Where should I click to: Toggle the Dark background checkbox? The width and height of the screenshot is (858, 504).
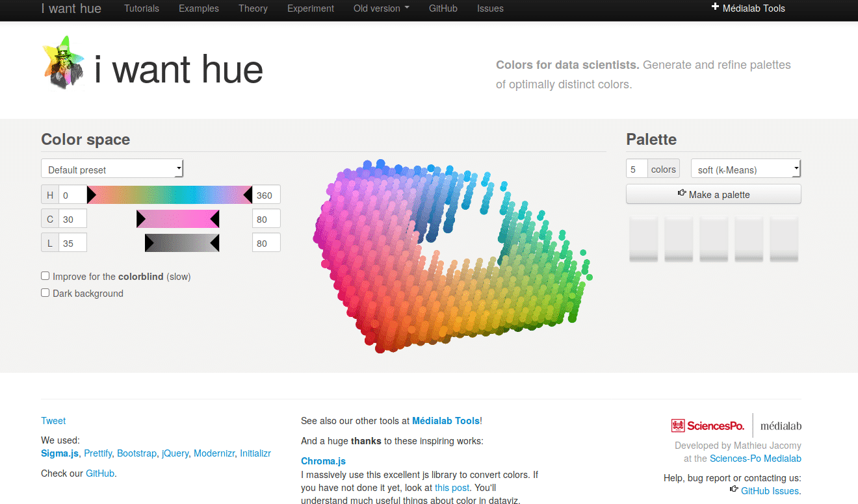click(x=45, y=293)
